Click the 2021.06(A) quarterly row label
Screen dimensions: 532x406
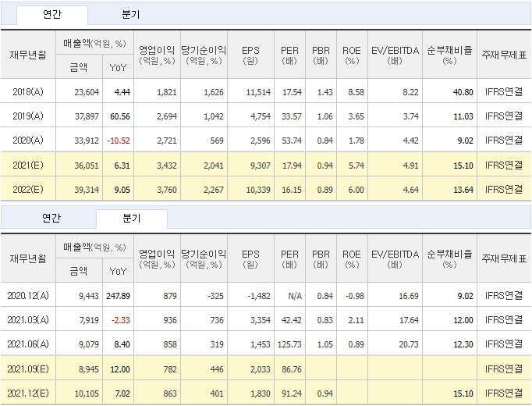pos(28,344)
